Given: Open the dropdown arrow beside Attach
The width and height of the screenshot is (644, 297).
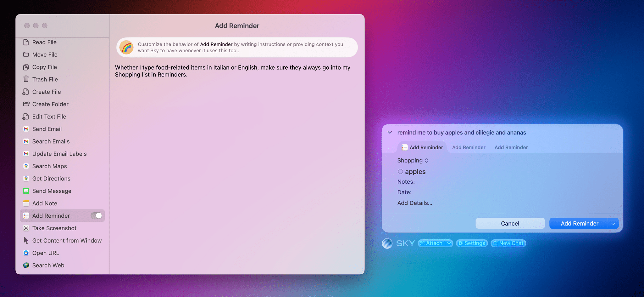Looking at the screenshot, I should [449, 243].
